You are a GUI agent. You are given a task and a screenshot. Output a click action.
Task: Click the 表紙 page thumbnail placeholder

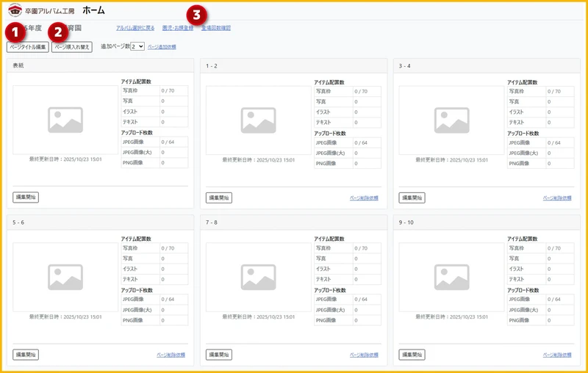coord(65,120)
